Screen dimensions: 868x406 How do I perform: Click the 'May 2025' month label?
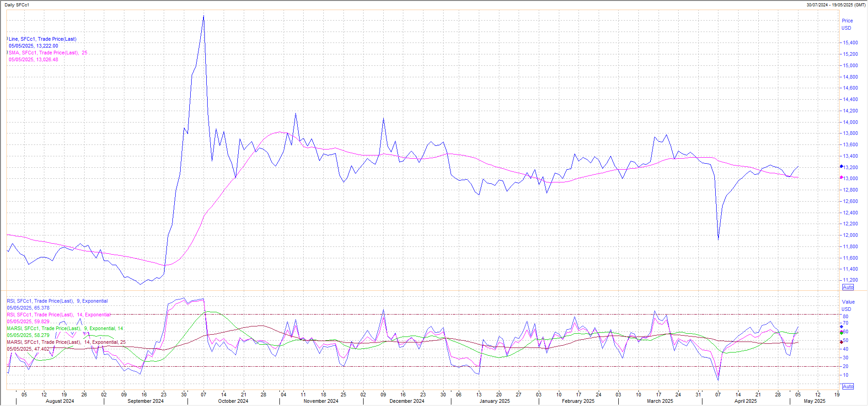click(x=815, y=401)
